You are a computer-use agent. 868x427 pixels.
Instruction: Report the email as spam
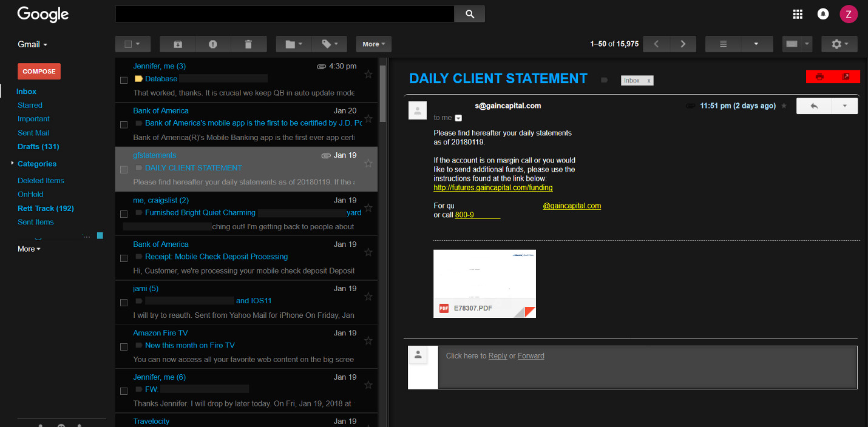click(x=212, y=44)
